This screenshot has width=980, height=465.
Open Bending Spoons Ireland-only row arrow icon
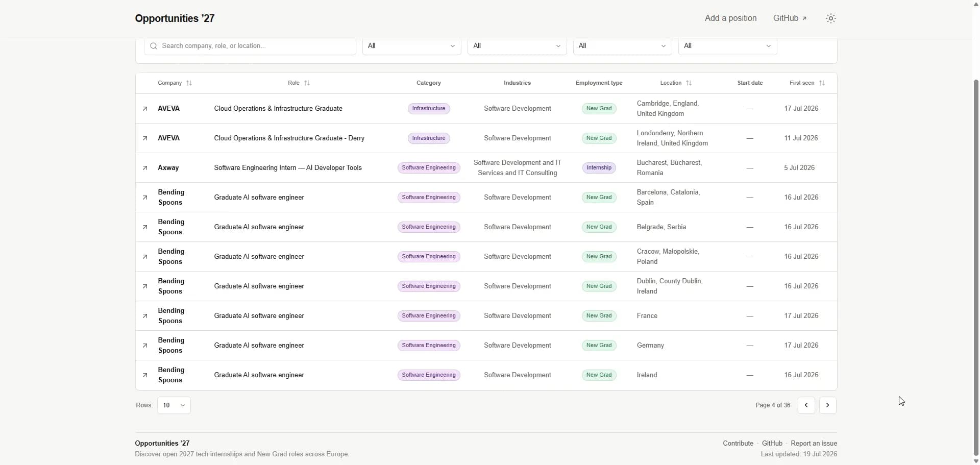click(145, 375)
